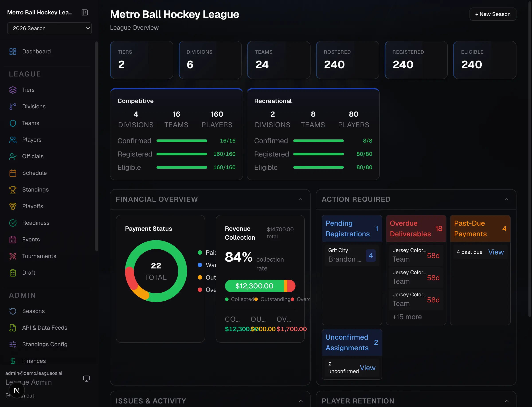Collapse the Action Required panel
Screen dimensions: 532x407
click(507, 199)
